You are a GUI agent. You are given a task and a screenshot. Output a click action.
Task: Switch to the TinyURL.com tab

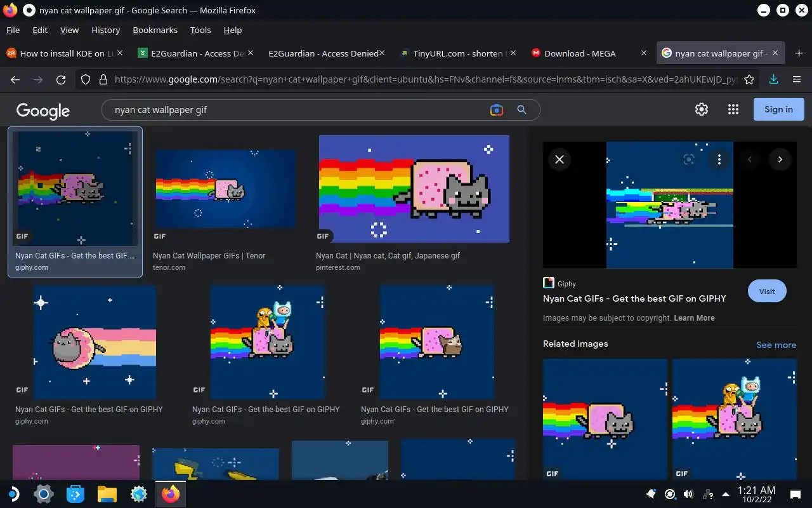point(457,53)
